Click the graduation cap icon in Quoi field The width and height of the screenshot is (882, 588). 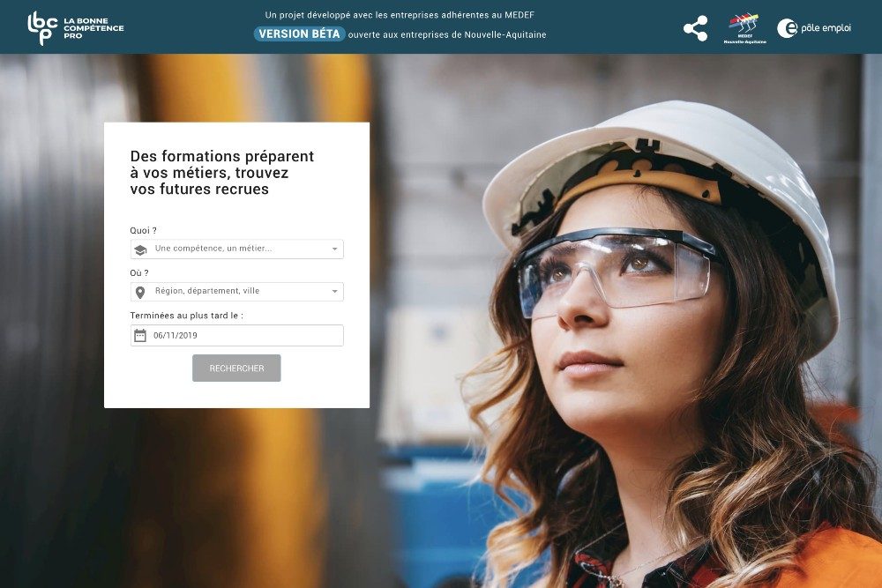point(140,249)
